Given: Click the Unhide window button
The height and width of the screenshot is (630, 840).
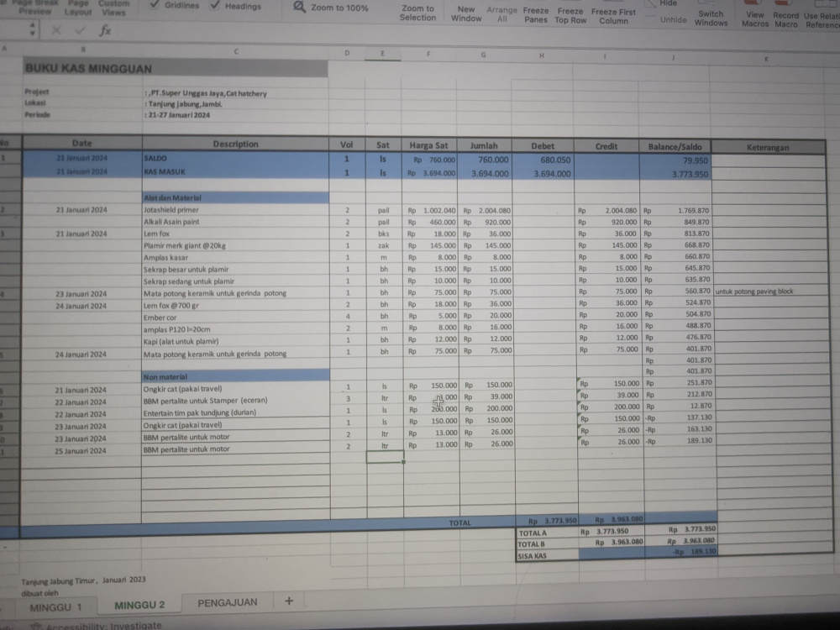Looking at the screenshot, I should point(673,20).
